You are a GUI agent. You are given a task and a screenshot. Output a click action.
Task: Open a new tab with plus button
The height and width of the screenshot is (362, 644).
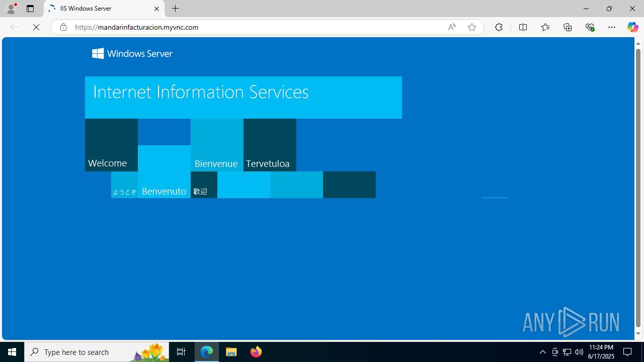[175, 9]
